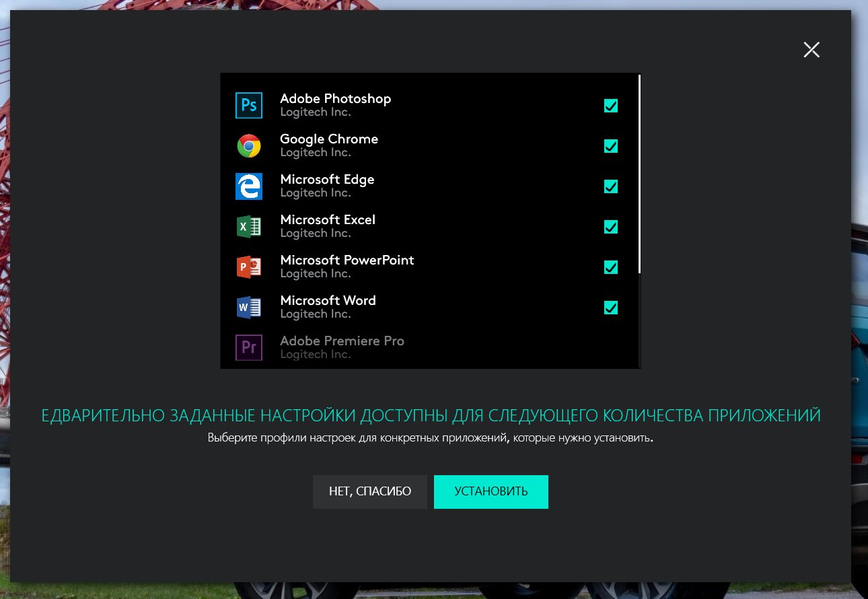Viewport: 868px width, 599px height.
Task: Close the profiles dialog with the X
Action: (x=811, y=49)
